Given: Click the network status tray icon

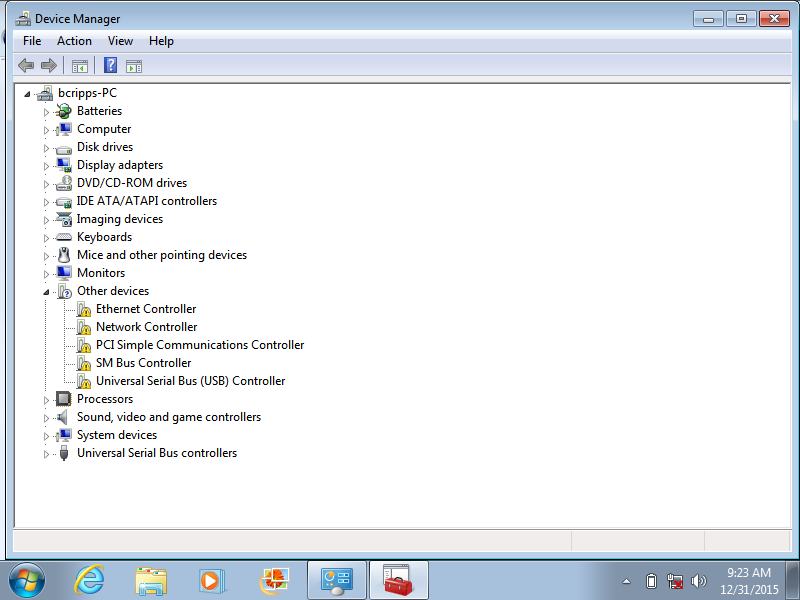Looking at the screenshot, I should tap(675, 581).
